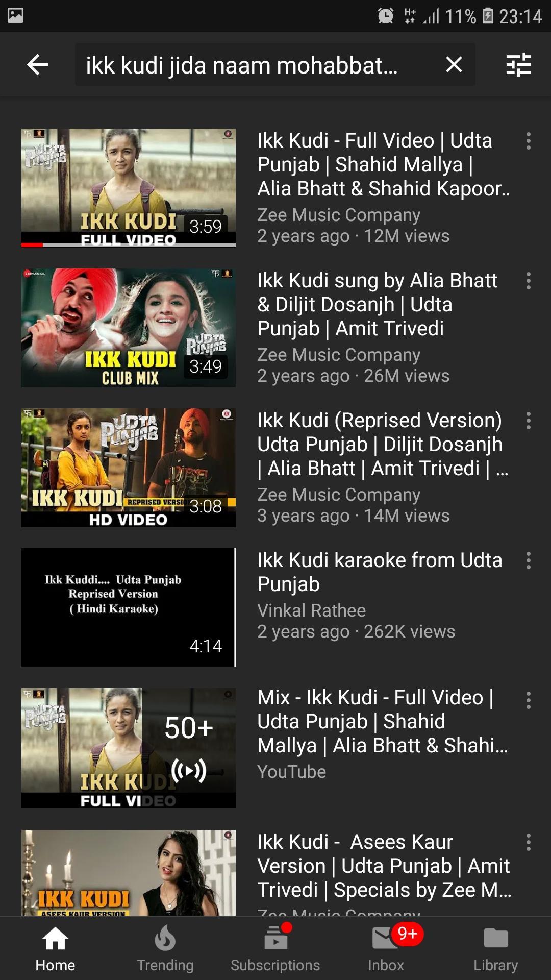Open options menu for Ikk Kudi Reprised Version
Screen dimensions: 551x980
click(529, 421)
